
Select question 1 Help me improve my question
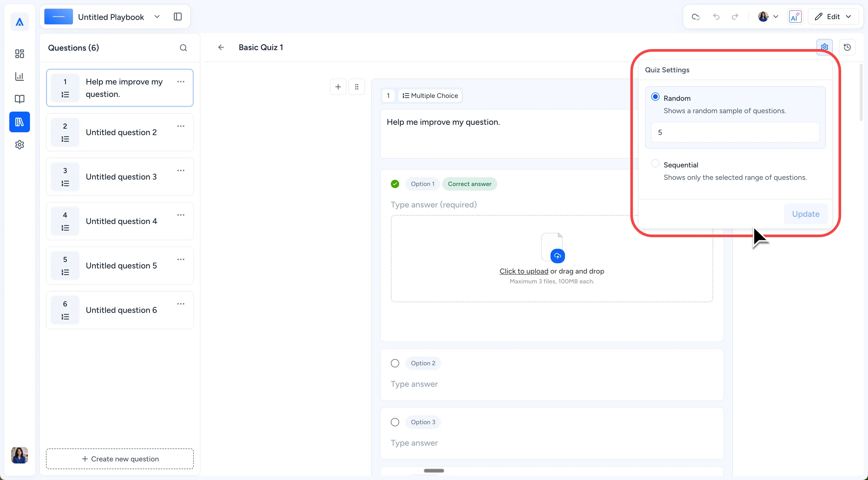(x=120, y=88)
